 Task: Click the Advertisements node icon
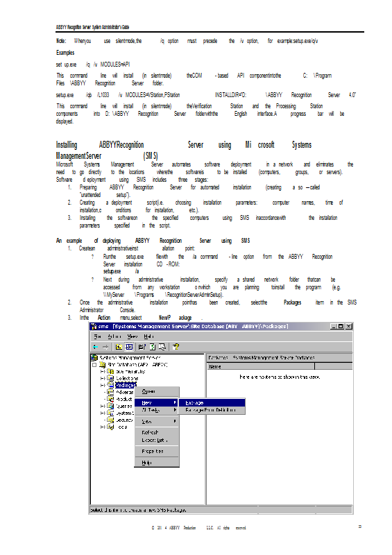(110, 392)
